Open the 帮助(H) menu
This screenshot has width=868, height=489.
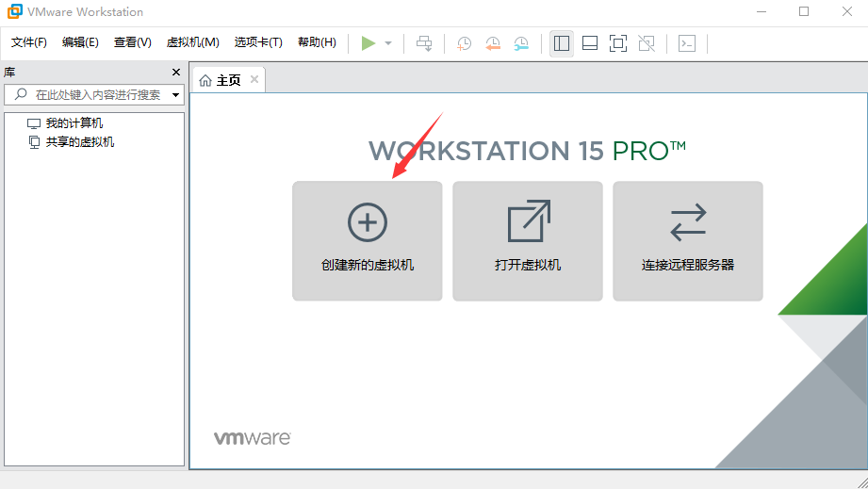[317, 42]
